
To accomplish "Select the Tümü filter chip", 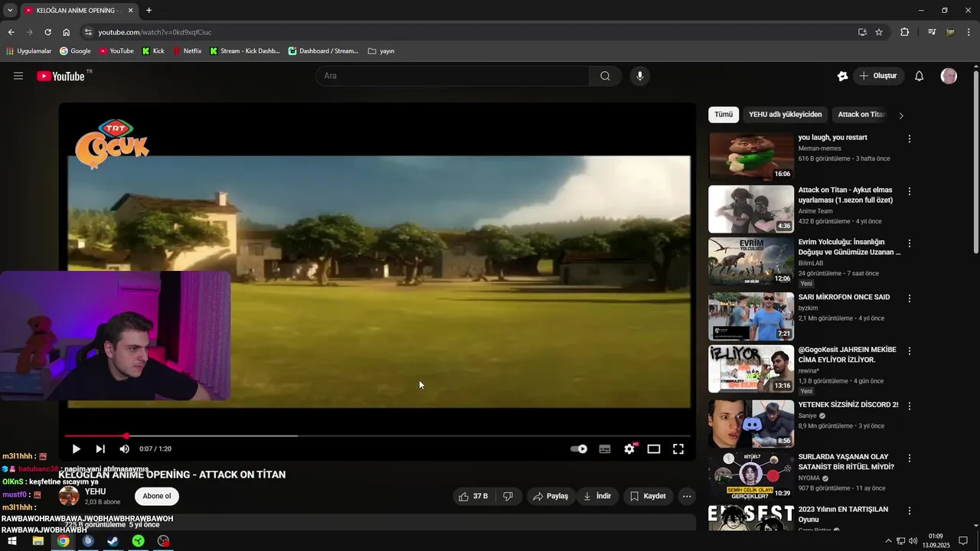I will pos(724,115).
